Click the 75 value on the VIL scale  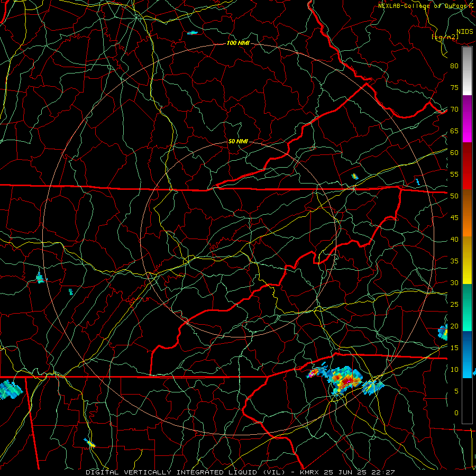454,88
